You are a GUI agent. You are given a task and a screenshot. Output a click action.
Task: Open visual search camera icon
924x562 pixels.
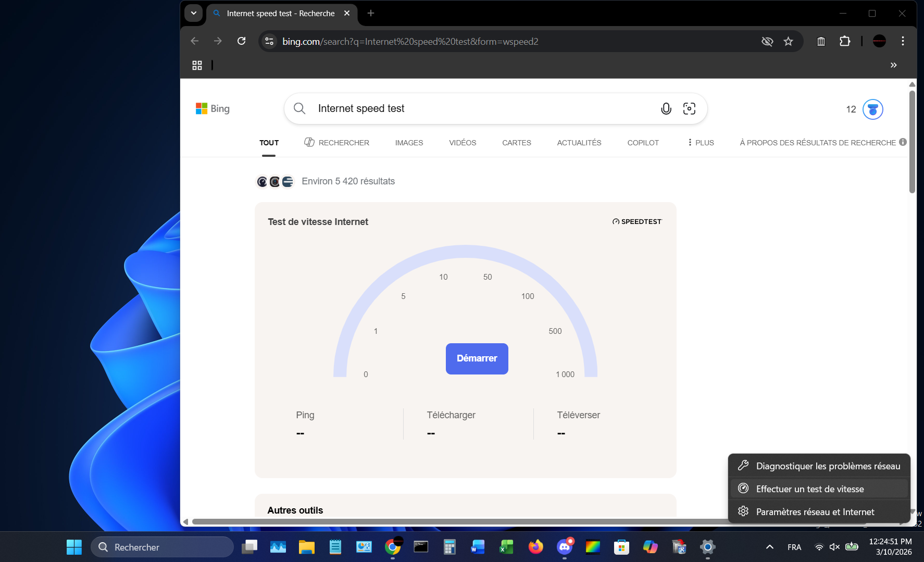(x=689, y=108)
